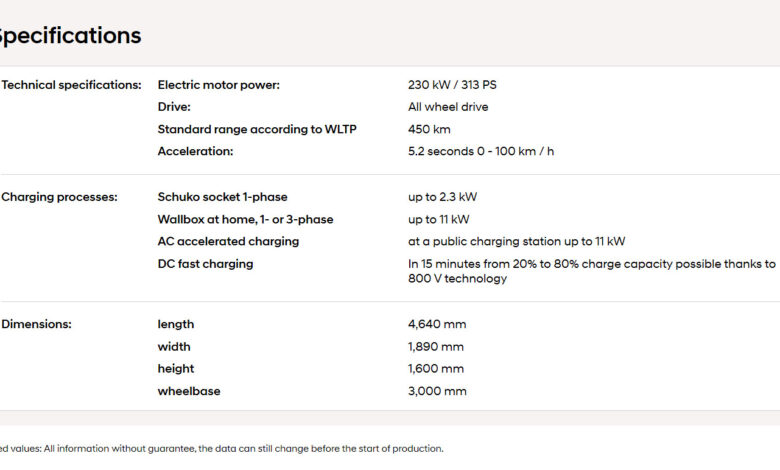Select the up to 2.3 kW value
This screenshot has width=780, height=470.
coord(443,197)
